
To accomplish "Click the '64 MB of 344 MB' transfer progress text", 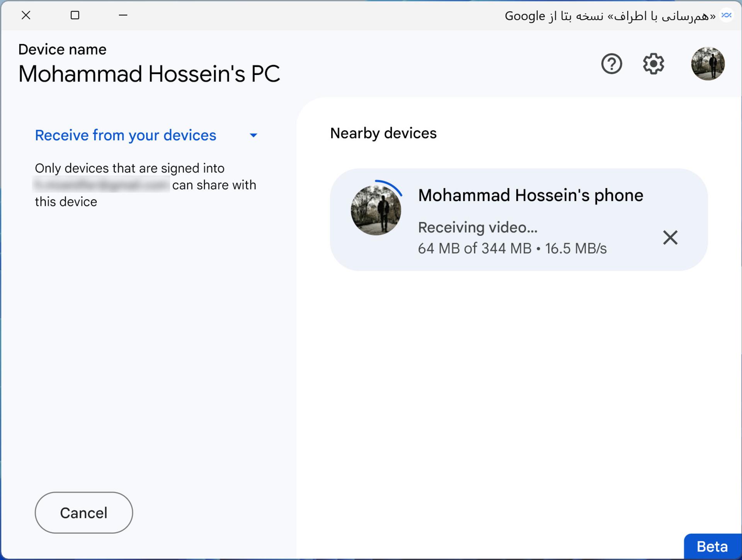I will click(475, 249).
